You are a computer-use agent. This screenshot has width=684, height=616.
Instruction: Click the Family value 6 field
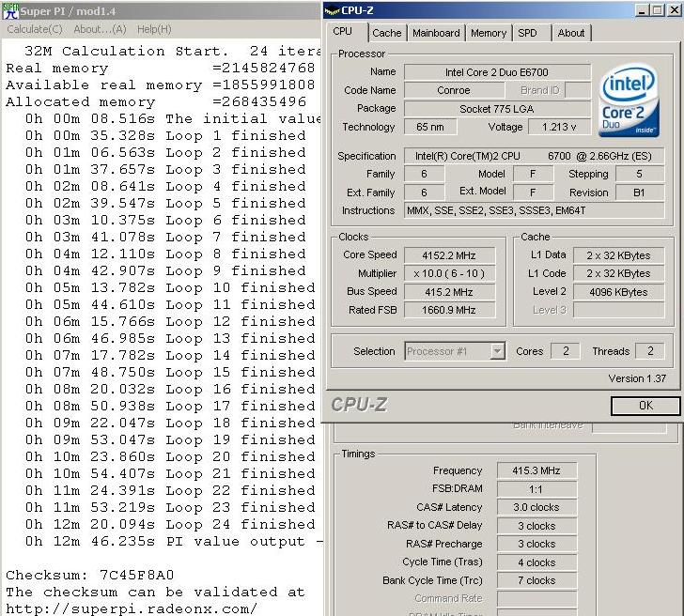pyautogui.click(x=424, y=174)
